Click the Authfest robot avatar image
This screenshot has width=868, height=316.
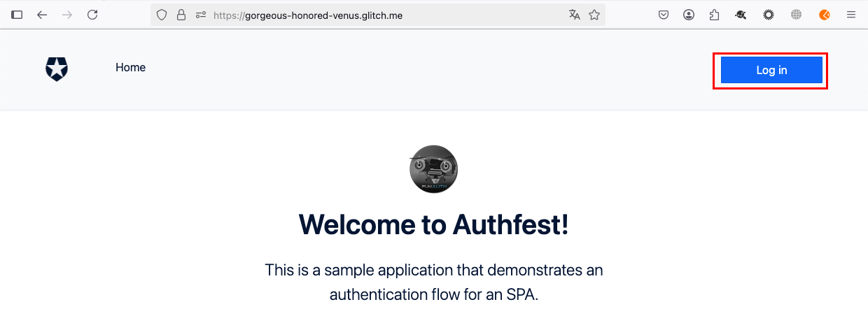433,169
